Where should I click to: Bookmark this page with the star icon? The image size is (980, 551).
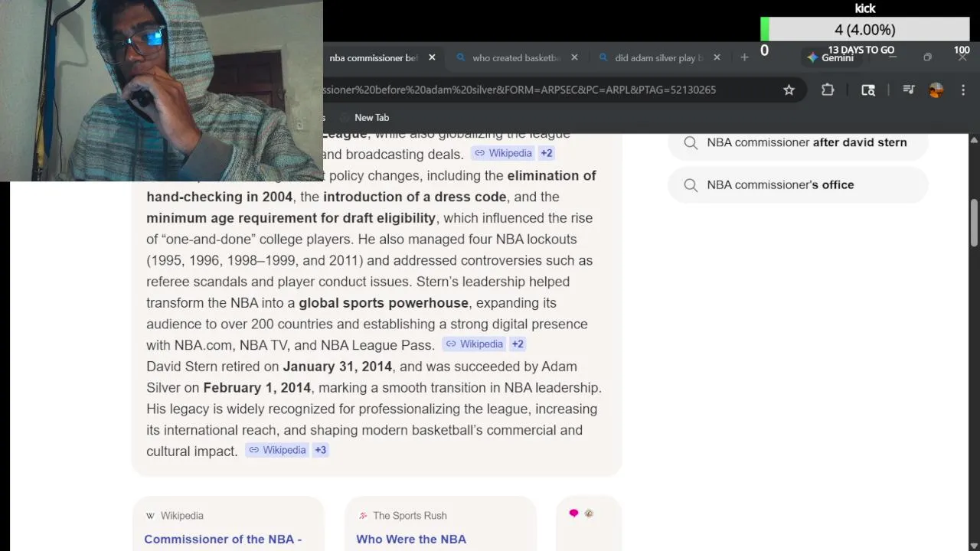tap(789, 90)
